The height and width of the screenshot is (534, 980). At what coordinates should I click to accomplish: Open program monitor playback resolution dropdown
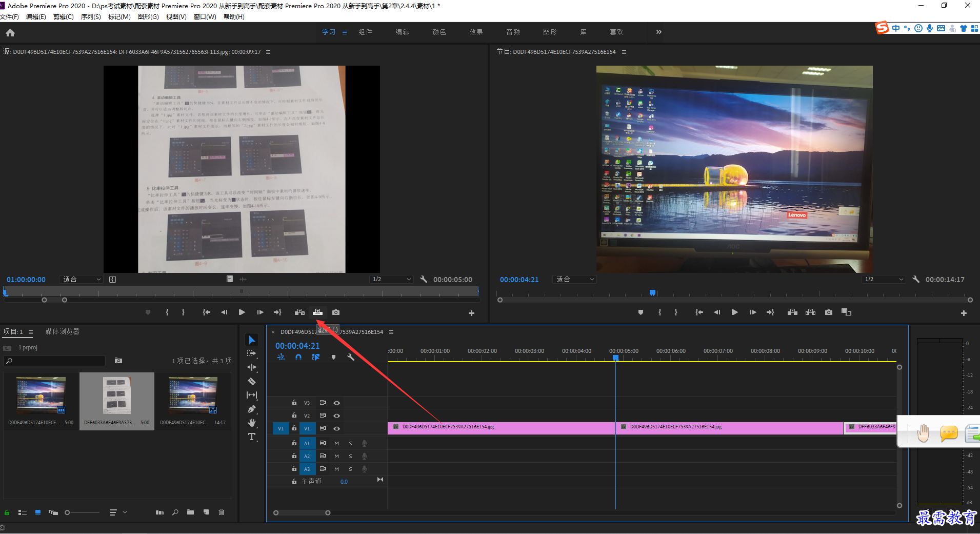click(x=884, y=279)
